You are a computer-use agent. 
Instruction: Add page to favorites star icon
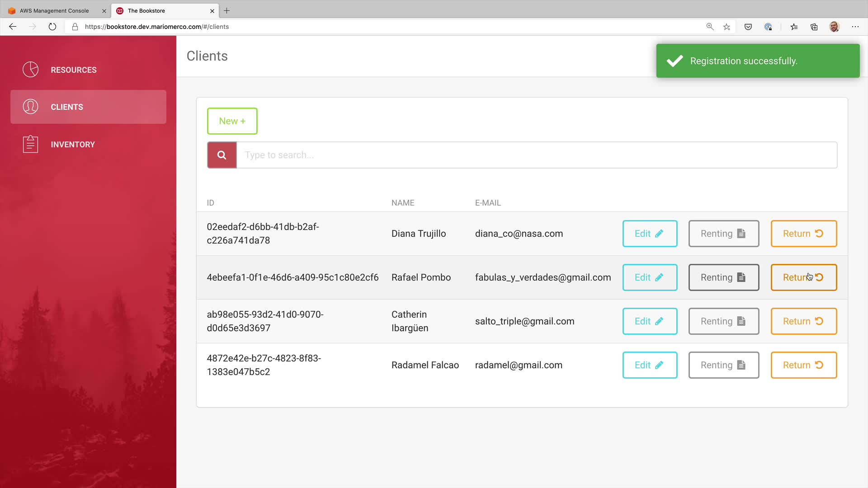point(726,27)
